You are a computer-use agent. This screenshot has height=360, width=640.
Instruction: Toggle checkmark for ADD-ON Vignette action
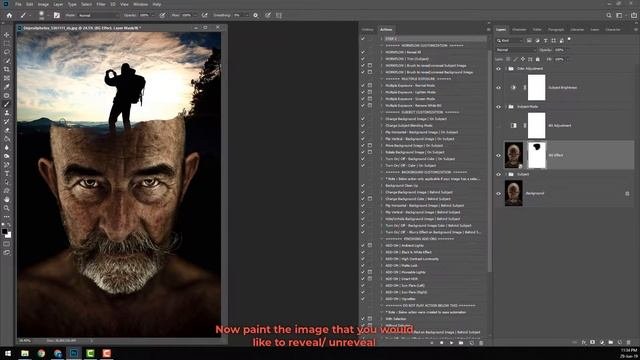pos(363,299)
